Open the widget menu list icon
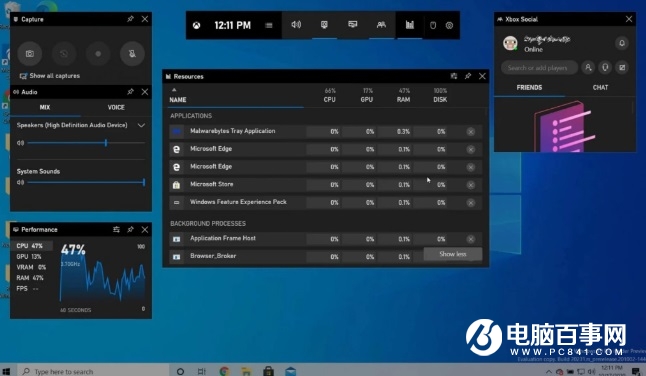The width and height of the screenshot is (646, 376). point(269,26)
